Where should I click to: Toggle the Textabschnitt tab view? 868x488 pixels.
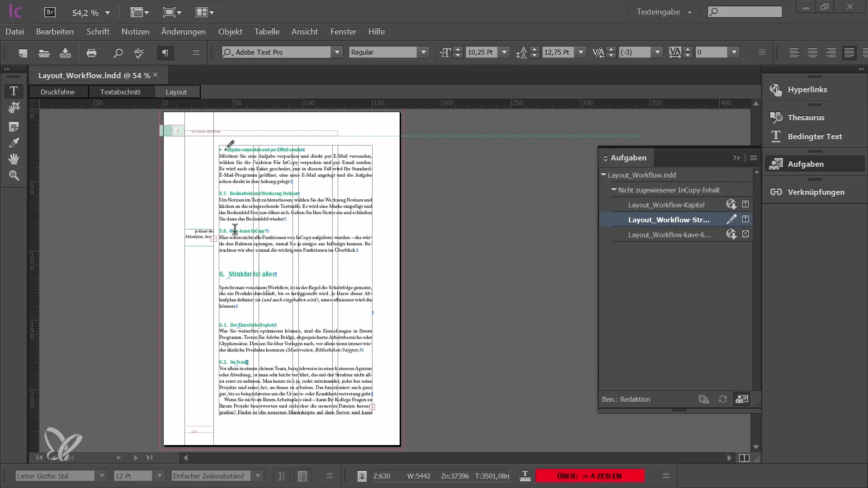coord(120,92)
